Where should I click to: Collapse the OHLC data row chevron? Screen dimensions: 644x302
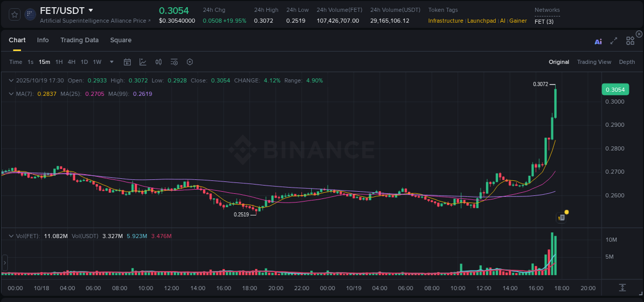[x=11, y=80]
